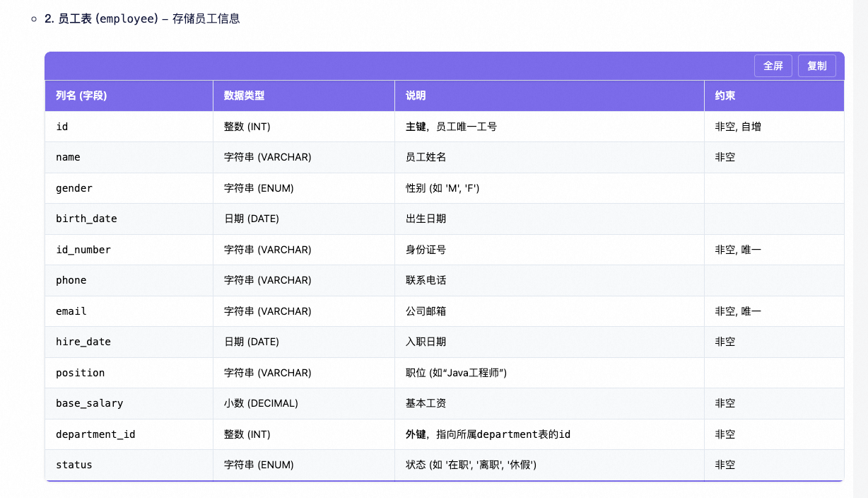
Task: Click the id_number field cell
Action: tap(129, 250)
